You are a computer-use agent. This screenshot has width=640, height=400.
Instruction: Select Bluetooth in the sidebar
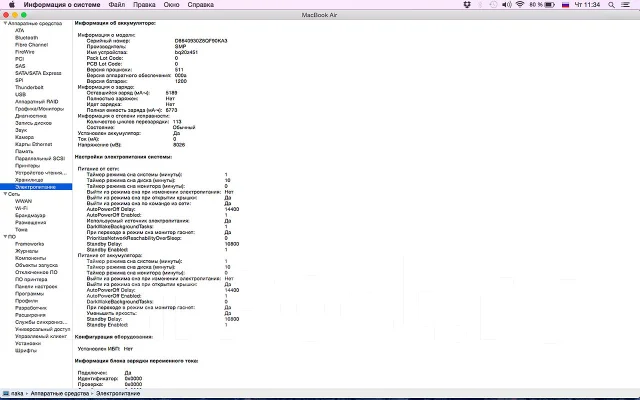(27, 38)
